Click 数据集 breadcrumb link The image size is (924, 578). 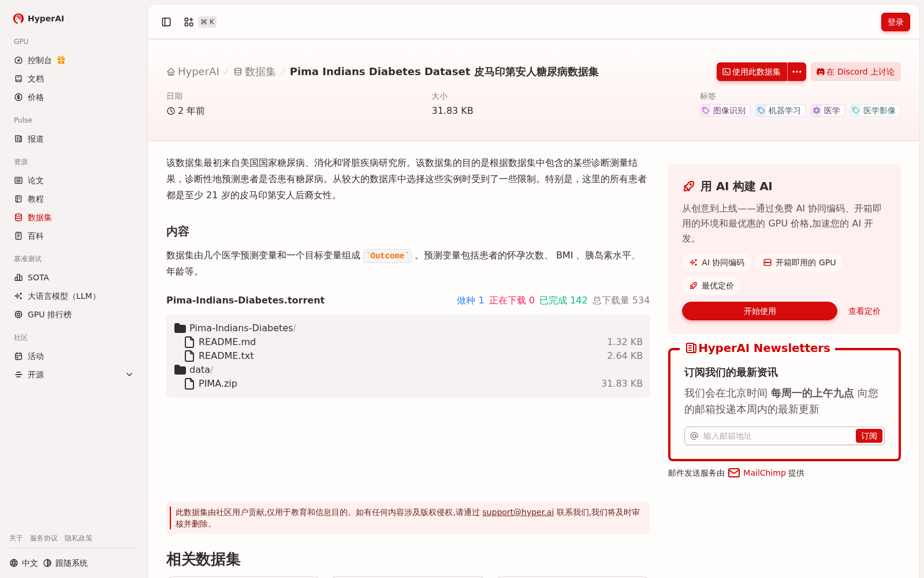tap(255, 72)
